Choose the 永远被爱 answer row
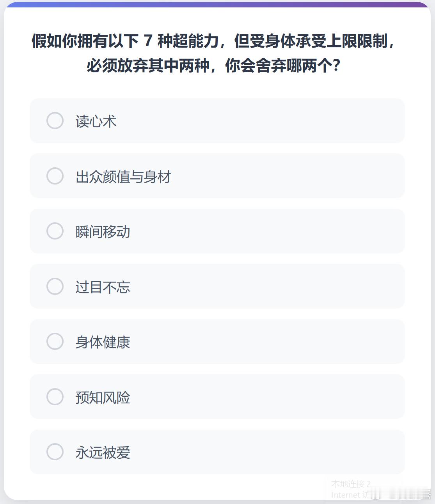The width and height of the screenshot is (435, 504). [x=217, y=453]
